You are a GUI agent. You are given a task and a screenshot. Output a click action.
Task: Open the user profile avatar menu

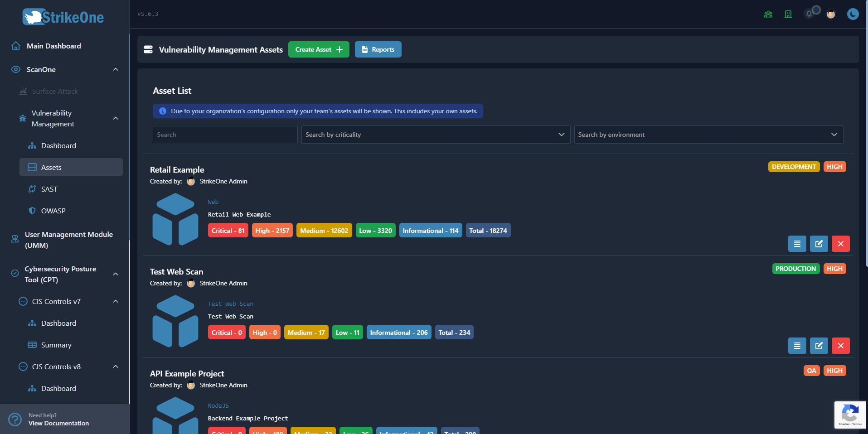[x=831, y=14]
